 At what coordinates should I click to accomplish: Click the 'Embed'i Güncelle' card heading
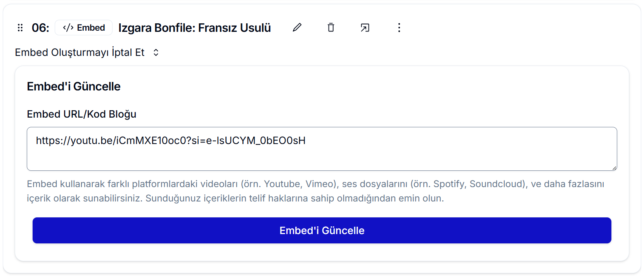tap(74, 87)
